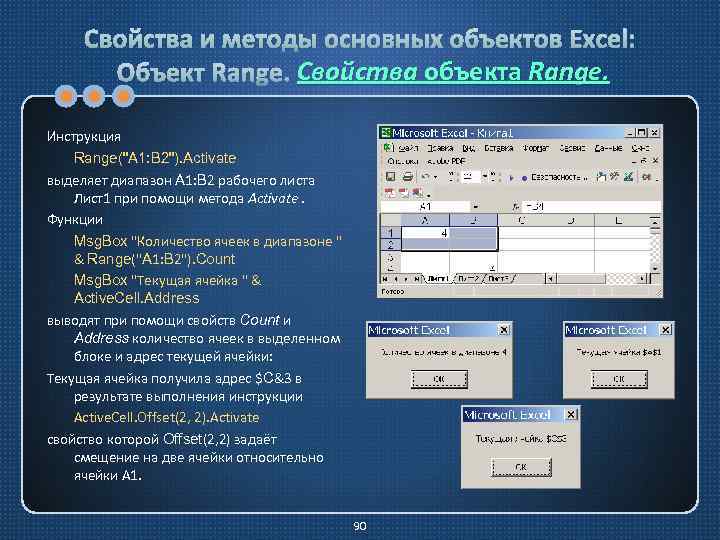
Task: Close the $A$1 address message dialog
Action: (665, 329)
